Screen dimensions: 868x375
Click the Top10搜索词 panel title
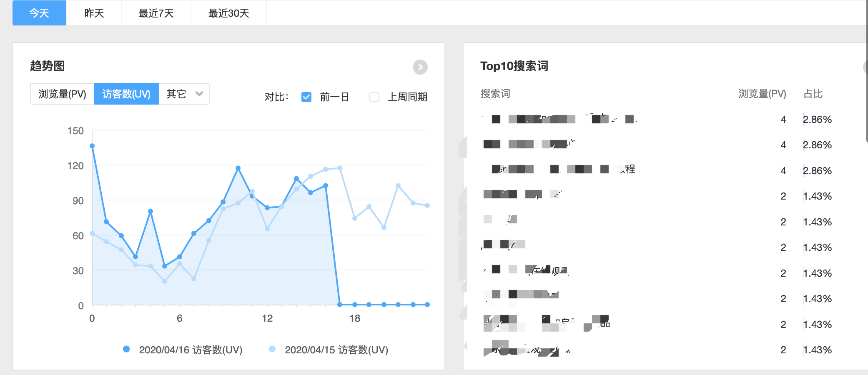[514, 66]
